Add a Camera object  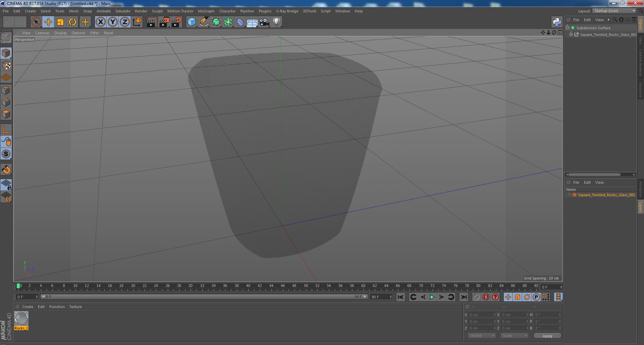pos(264,22)
